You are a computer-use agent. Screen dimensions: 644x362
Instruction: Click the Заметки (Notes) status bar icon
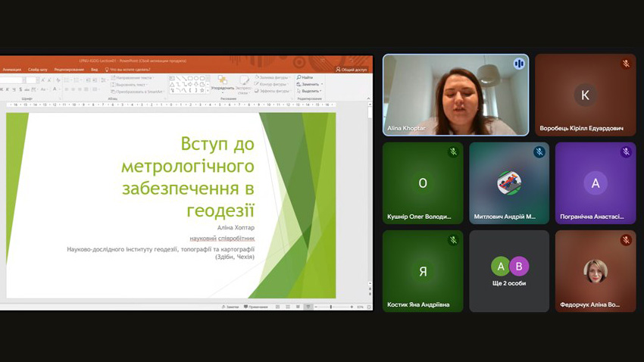(x=229, y=307)
